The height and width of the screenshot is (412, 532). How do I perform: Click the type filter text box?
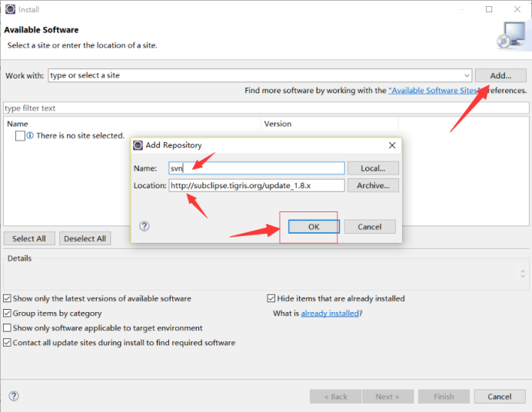(x=266, y=108)
